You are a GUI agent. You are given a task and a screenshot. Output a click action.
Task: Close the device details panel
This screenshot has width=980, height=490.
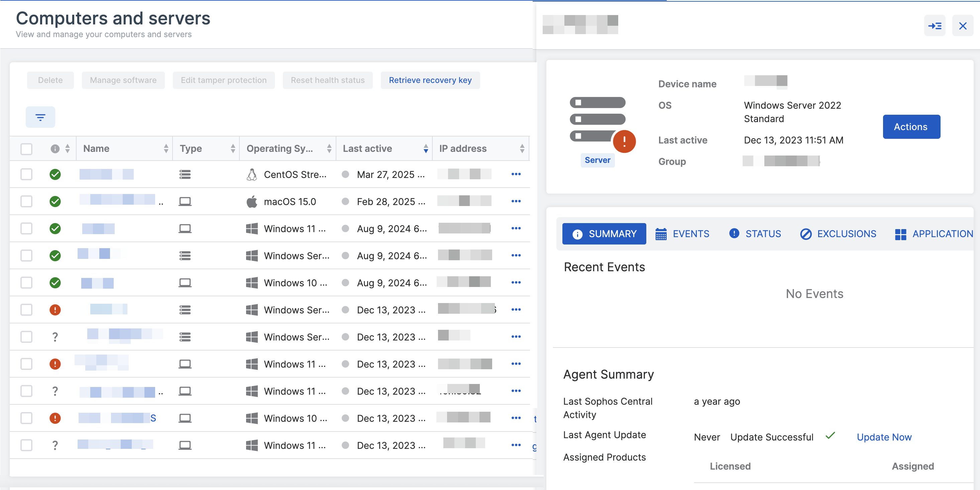coord(963,26)
